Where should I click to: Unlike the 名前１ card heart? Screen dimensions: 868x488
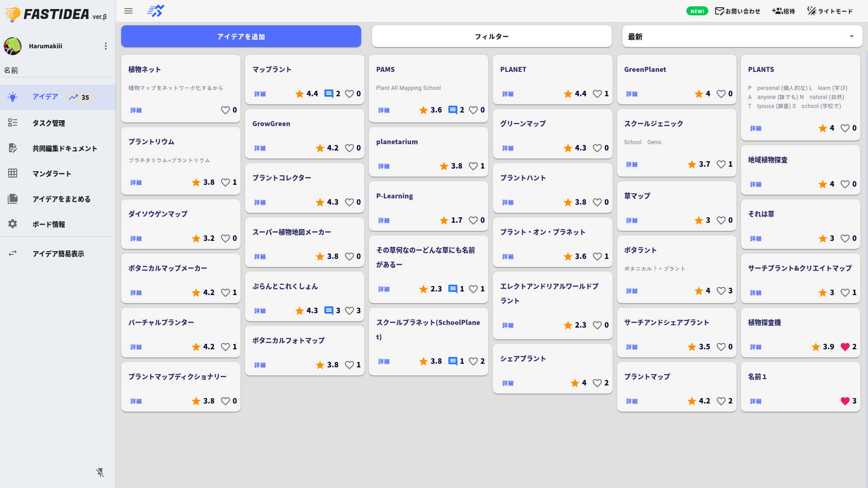pos(845,401)
